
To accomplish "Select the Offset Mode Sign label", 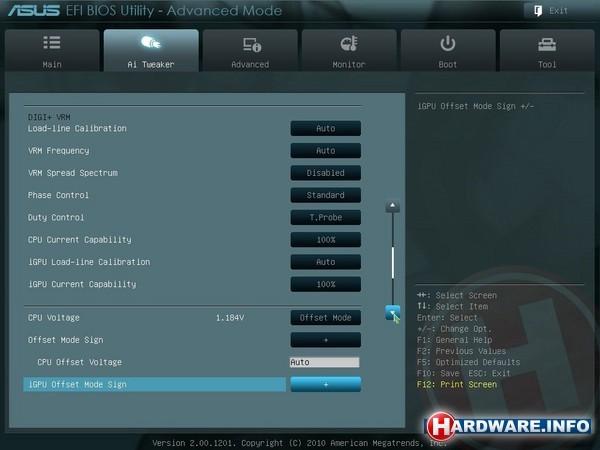I will point(65,340).
